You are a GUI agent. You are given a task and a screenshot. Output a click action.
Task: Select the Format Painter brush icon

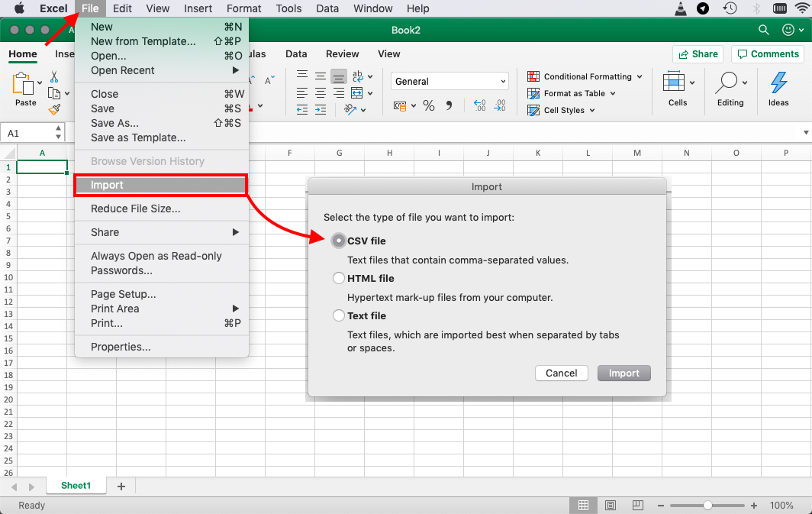tap(54, 110)
